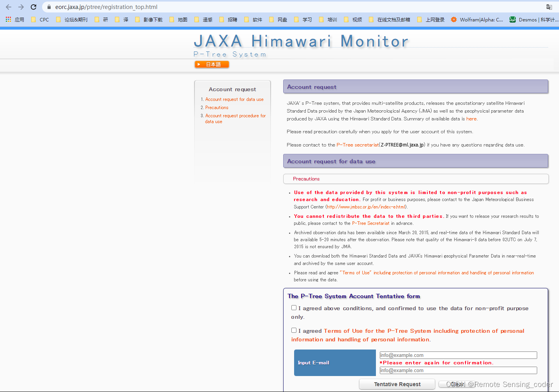The height and width of the screenshot is (392, 559).
Task: Open the CPC bookmark folder
Action: (x=40, y=19)
